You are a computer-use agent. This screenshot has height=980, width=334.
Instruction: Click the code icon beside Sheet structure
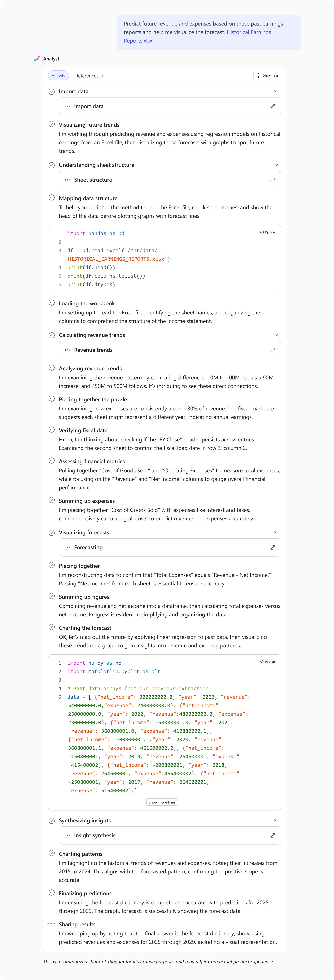(67, 180)
